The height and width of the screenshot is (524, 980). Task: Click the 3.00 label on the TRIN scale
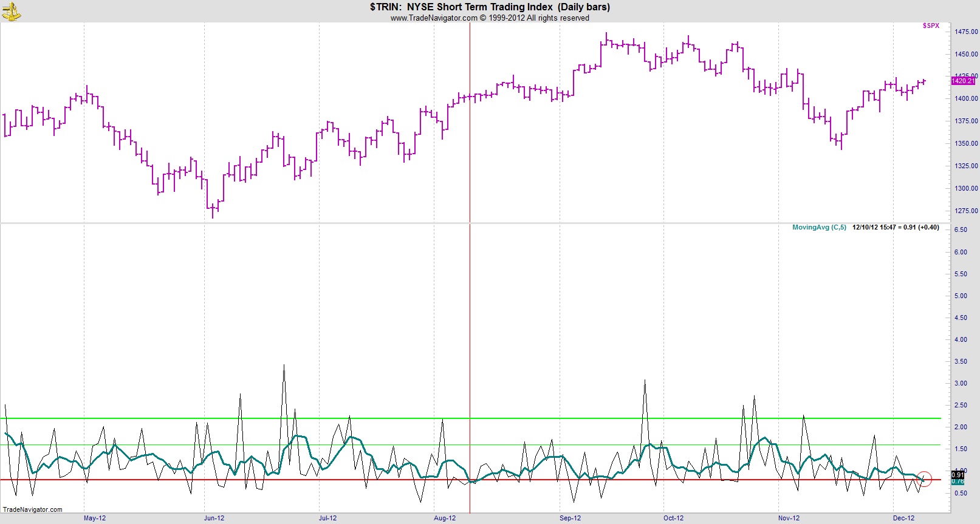pos(961,383)
